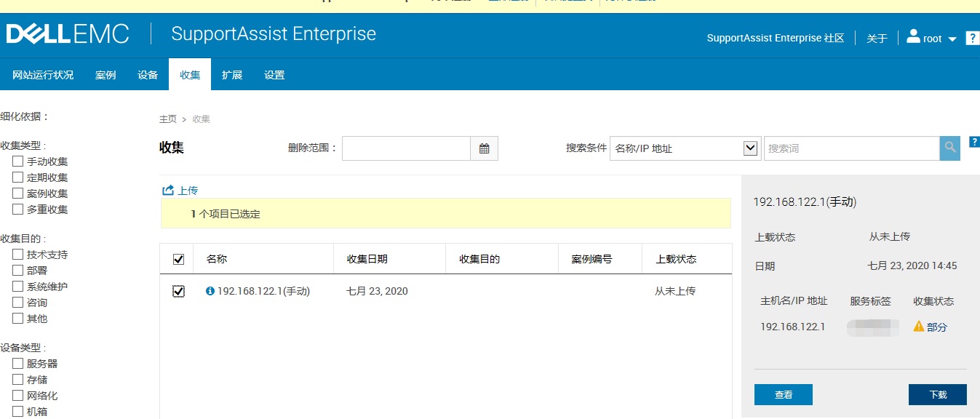Toggle the select-all checkbox in table header
The width and height of the screenshot is (980, 419).
pos(178,258)
